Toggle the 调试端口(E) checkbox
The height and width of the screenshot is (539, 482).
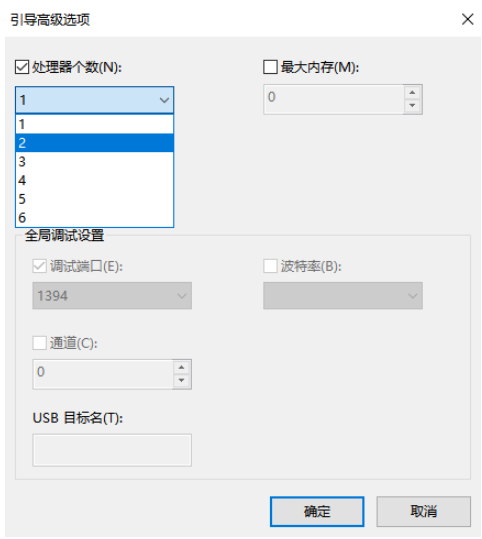[x=40, y=266]
